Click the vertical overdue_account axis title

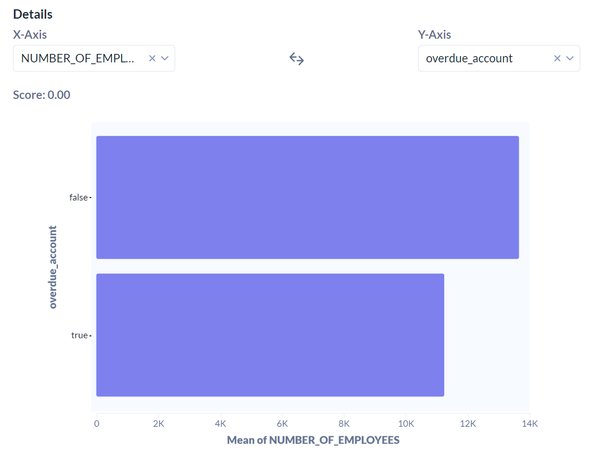click(52, 267)
